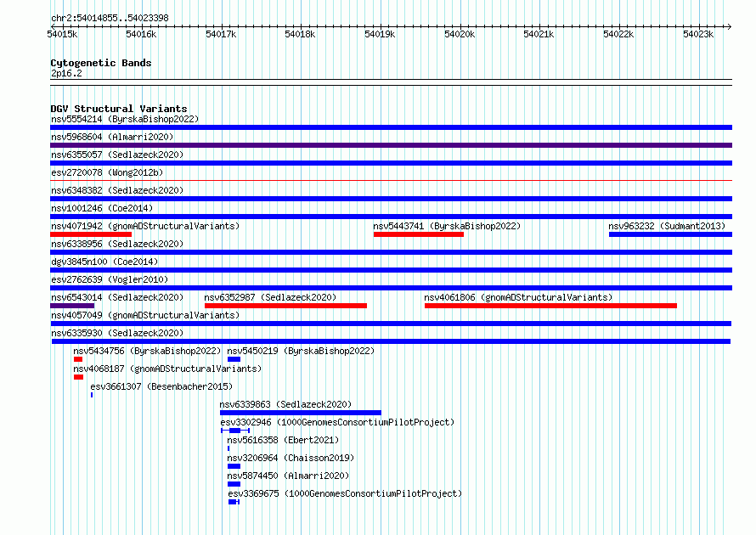The height and width of the screenshot is (535, 756).
Task: Click the nsv6335930 (Sedlazeck2020) label
Action: pos(117,333)
